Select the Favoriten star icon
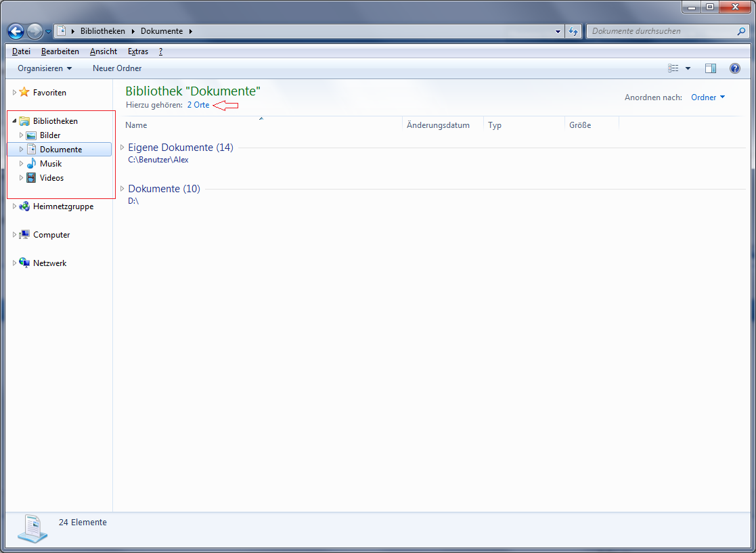756x553 pixels. point(24,92)
